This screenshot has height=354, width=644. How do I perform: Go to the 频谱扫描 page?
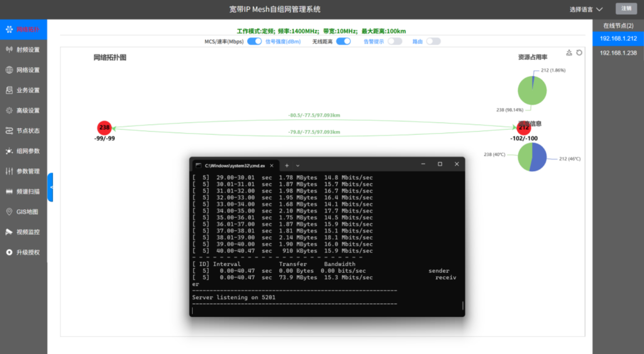click(23, 192)
